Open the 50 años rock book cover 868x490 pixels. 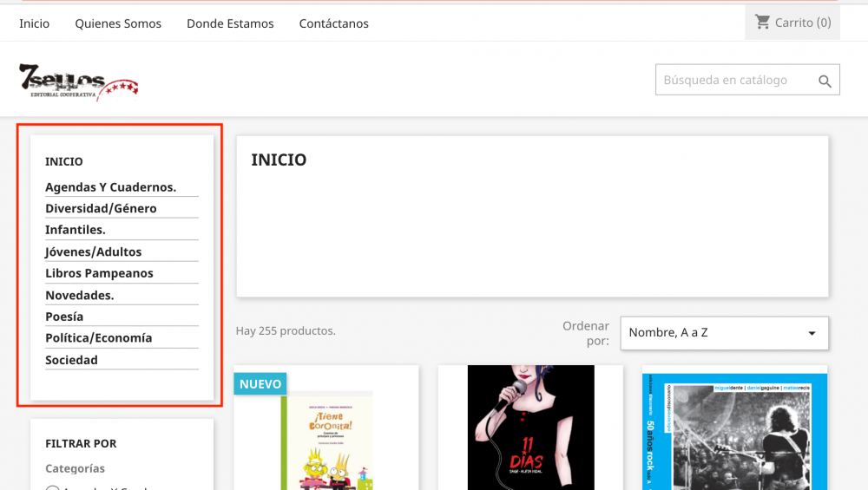point(734,431)
